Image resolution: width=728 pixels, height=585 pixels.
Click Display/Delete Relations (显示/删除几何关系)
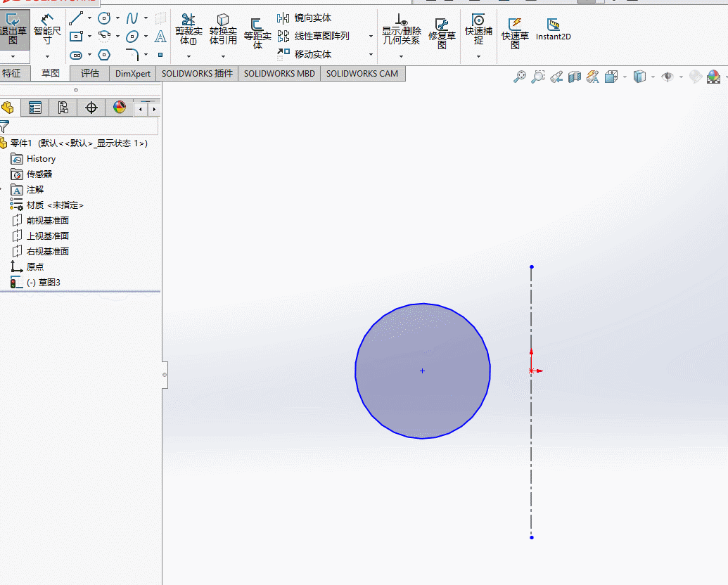coord(401,30)
